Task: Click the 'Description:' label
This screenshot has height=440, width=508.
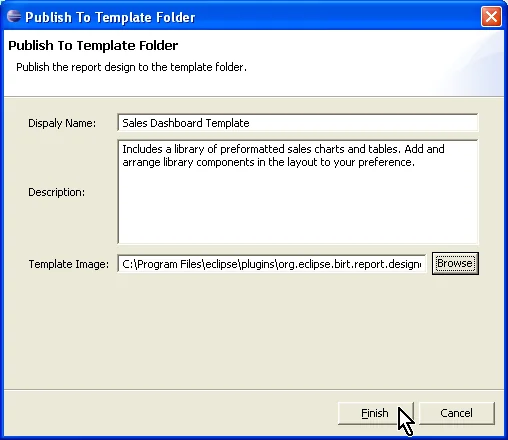Action: click(x=56, y=192)
